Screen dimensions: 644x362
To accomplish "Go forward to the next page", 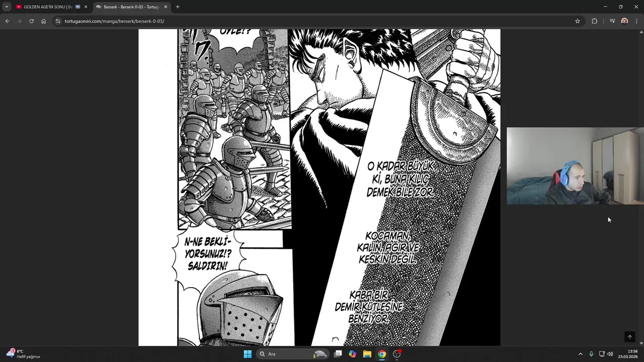I will click(19, 21).
